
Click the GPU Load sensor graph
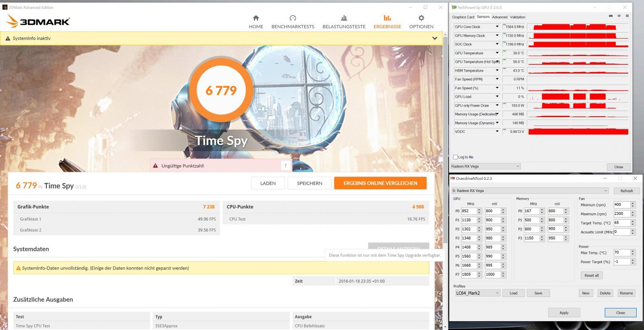click(578, 97)
